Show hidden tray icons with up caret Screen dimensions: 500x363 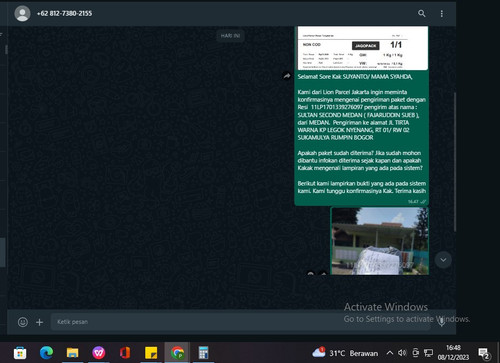click(x=390, y=353)
